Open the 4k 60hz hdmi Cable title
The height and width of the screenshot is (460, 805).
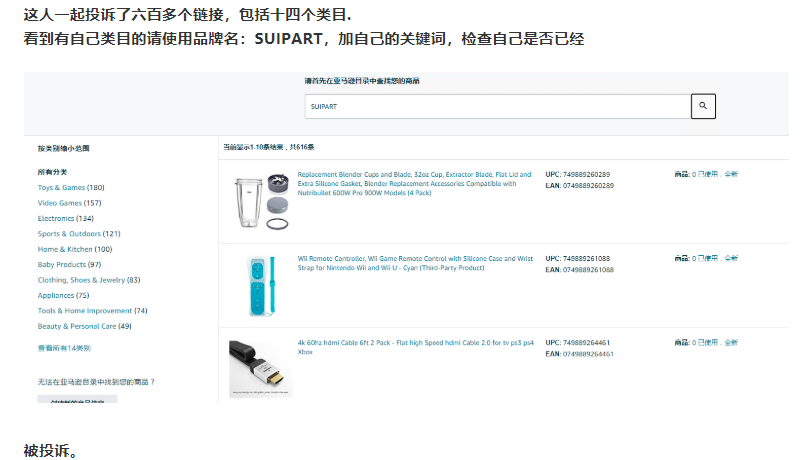415,347
